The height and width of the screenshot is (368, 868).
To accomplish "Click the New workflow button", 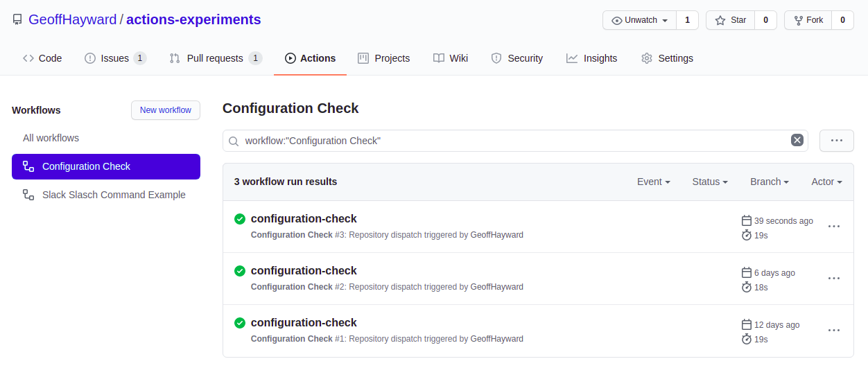I will (x=166, y=110).
